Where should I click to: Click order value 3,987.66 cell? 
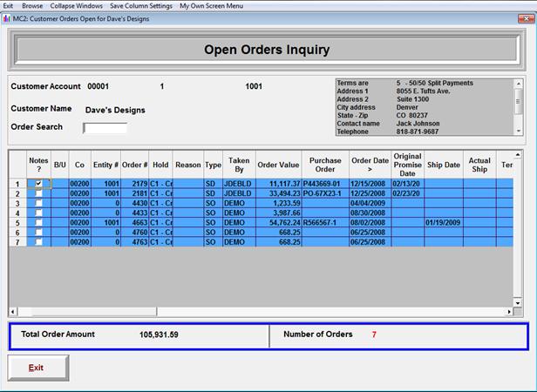[x=278, y=213]
